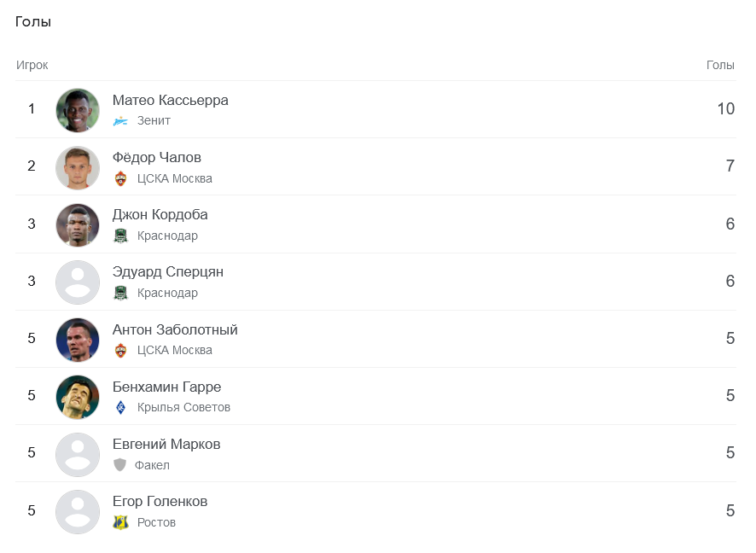
Task: Open Бенхамин Гарре player photo
Action: (x=78, y=397)
